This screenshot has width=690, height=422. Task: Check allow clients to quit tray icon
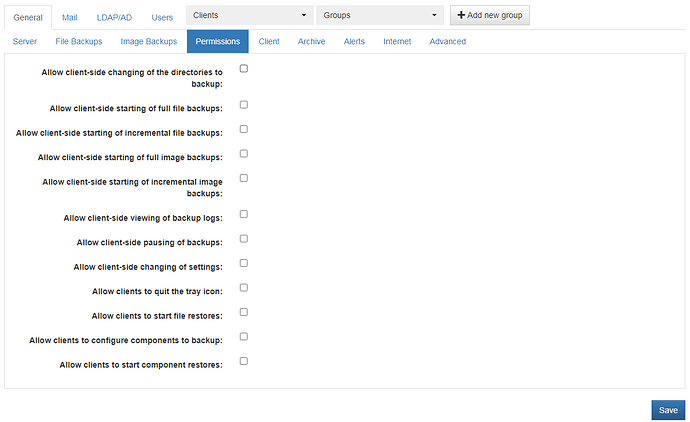(x=244, y=288)
